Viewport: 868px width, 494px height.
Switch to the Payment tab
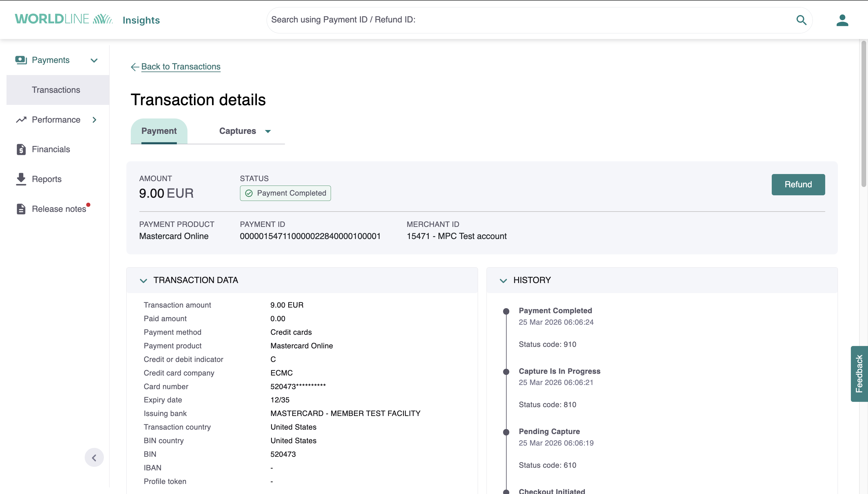tap(159, 131)
